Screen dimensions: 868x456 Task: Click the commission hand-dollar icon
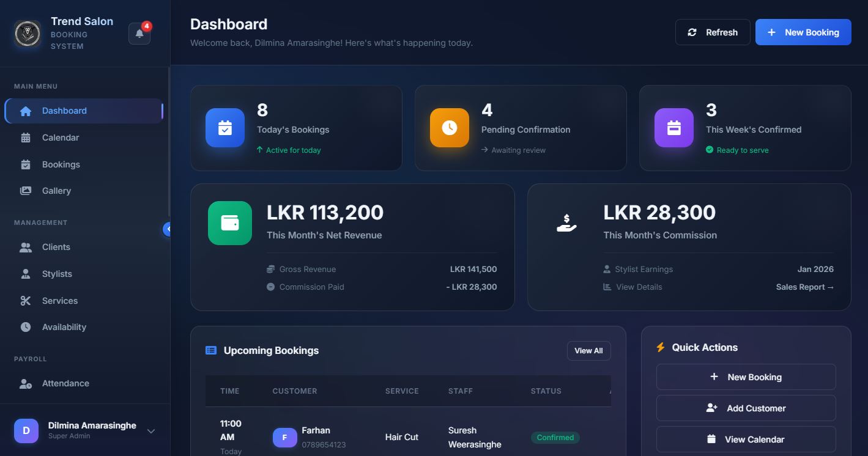(x=566, y=222)
